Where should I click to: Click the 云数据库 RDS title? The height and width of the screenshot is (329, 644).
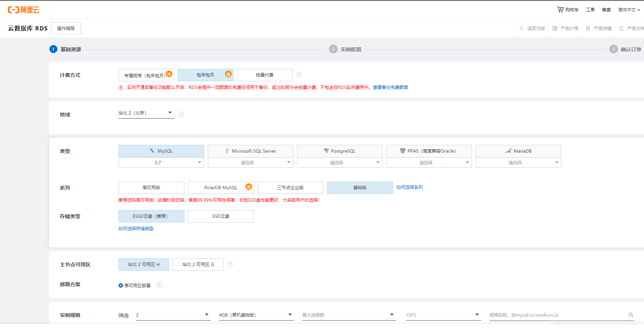coord(28,28)
